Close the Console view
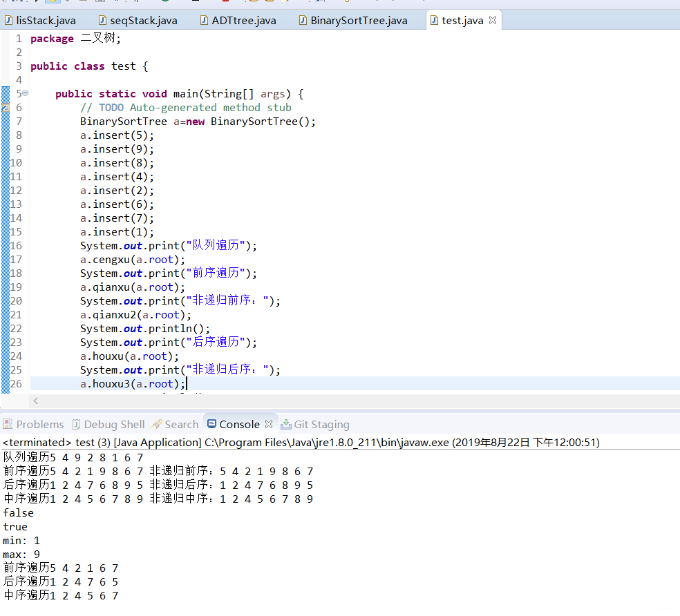Screen dimensions: 680x616 [x=269, y=424]
